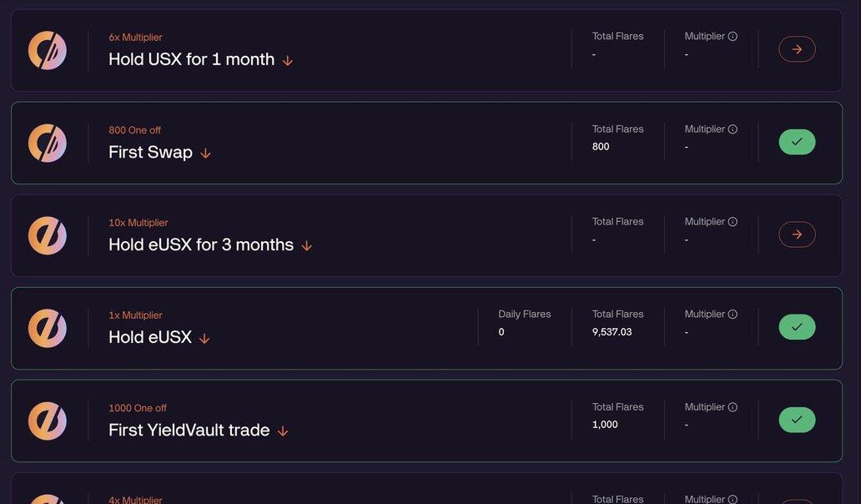Expand Hold USX for 1 month details

pyautogui.click(x=288, y=61)
